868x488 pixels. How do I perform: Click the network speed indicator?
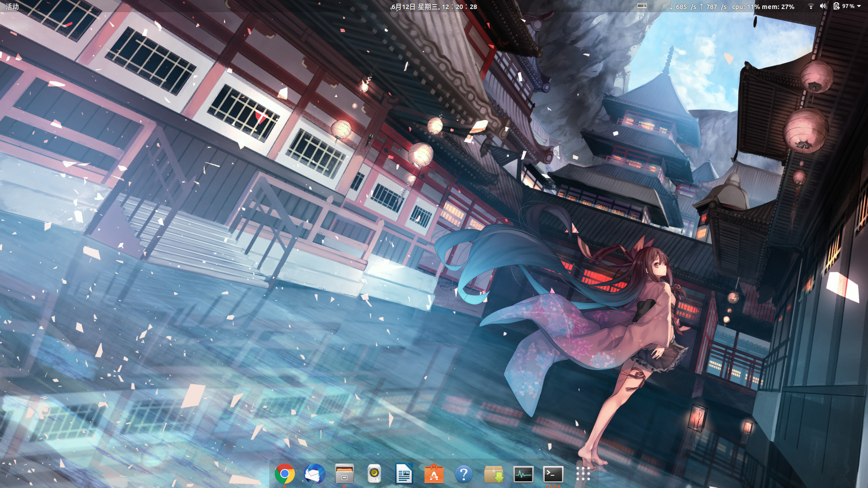(698, 6)
